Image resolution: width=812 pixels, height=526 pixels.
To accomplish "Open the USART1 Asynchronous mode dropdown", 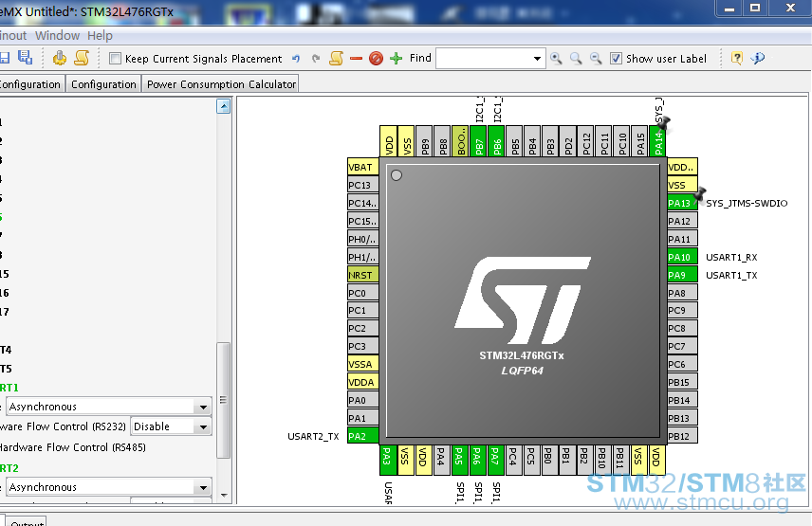I will [204, 407].
